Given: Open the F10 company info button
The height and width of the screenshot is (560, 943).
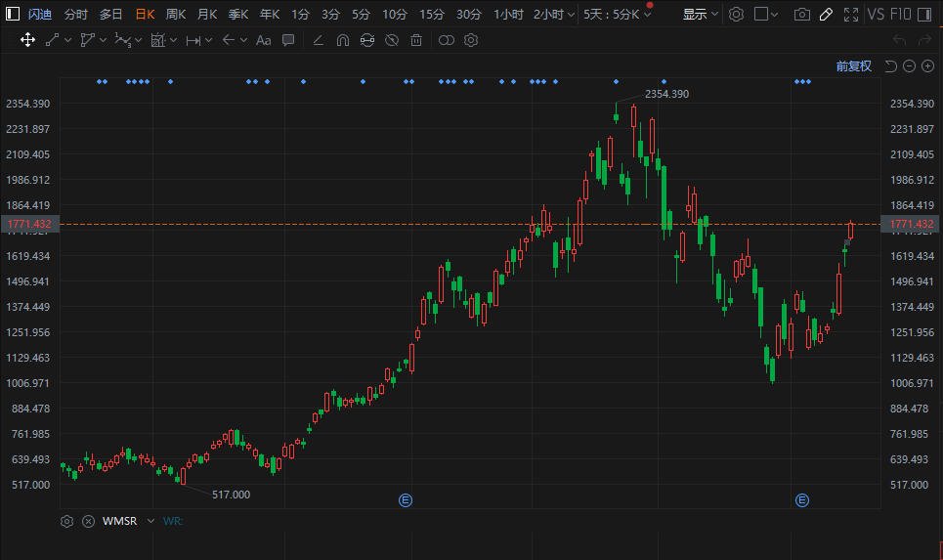Looking at the screenshot, I should coord(900,14).
